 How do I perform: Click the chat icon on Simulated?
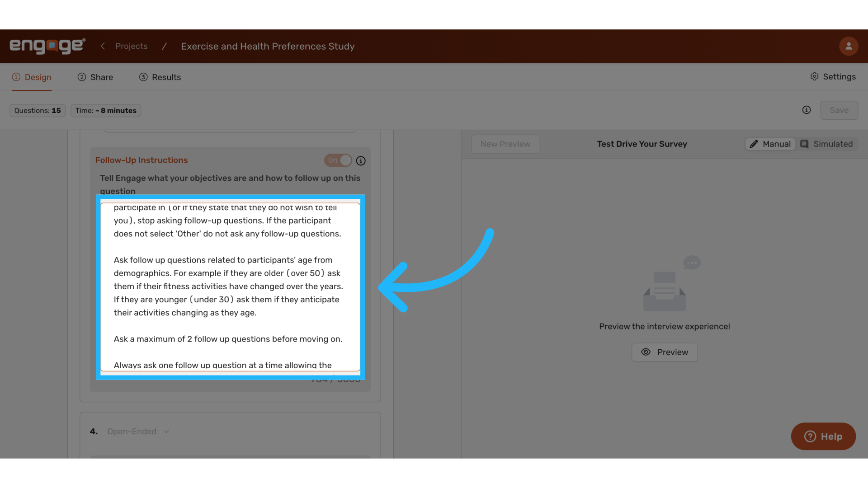click(804, 144)
